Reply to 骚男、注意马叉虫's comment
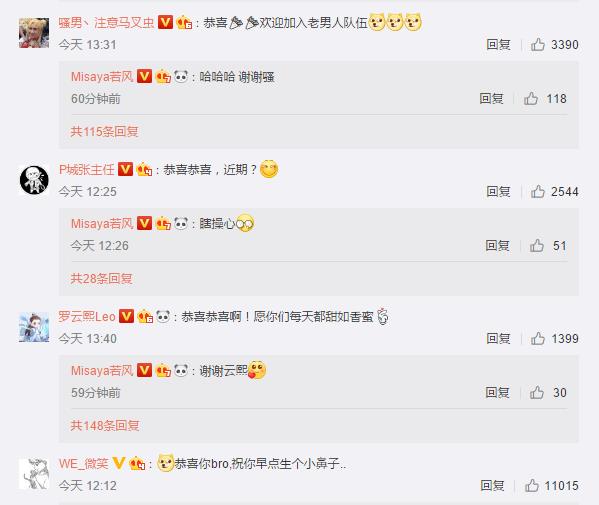This screenshot has width=599, height=505. [x=498, y=45]
